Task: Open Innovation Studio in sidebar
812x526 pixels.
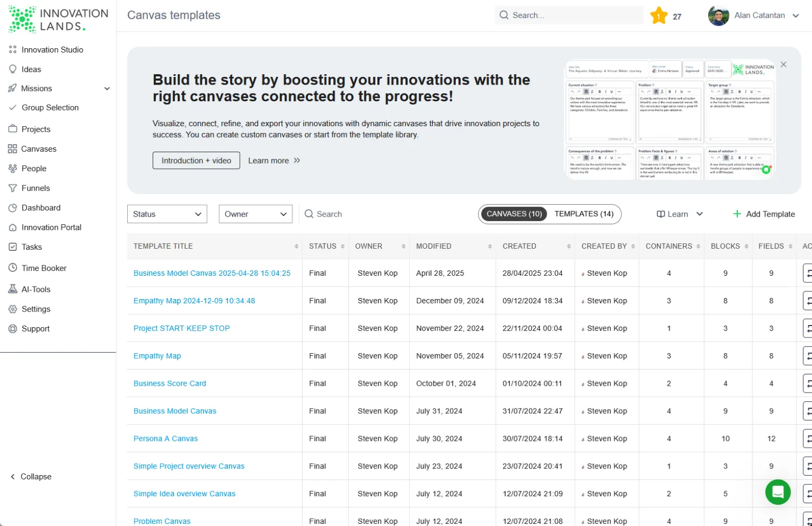Action: pyautogui.click(x=53, y=50)
